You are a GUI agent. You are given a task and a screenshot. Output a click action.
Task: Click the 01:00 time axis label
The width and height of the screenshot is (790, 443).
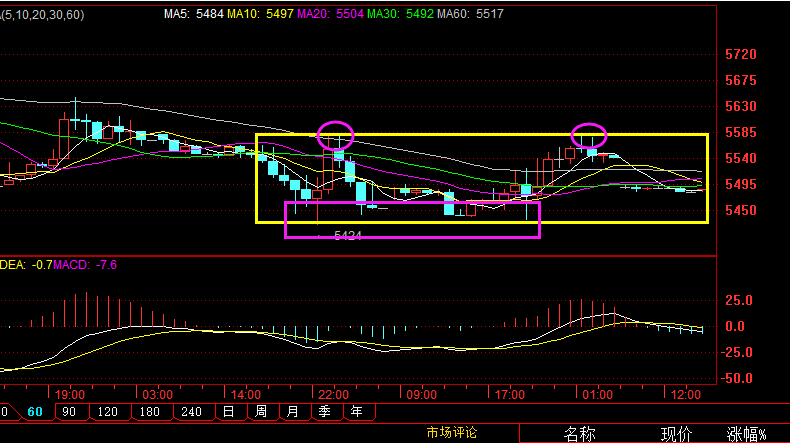click(598, 395)
